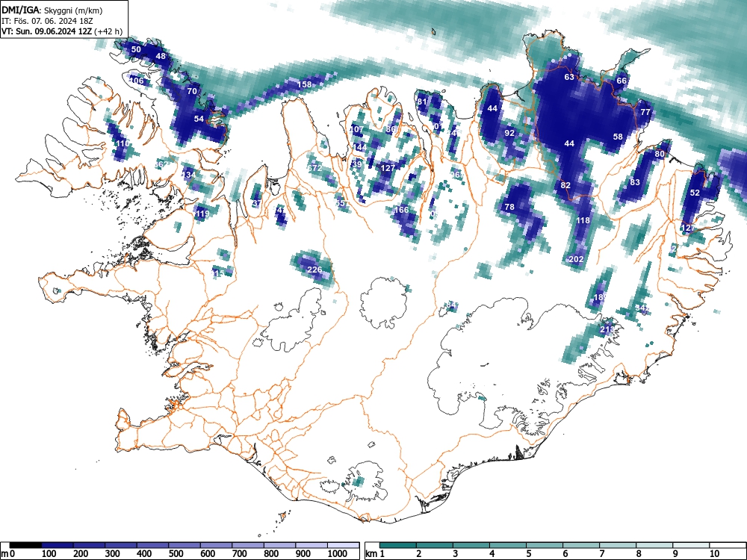The height and width of the screenshot is (560, 747).
Task: Click the legend swatch between 5 and 6 km
Action: (x=545, y=545)
